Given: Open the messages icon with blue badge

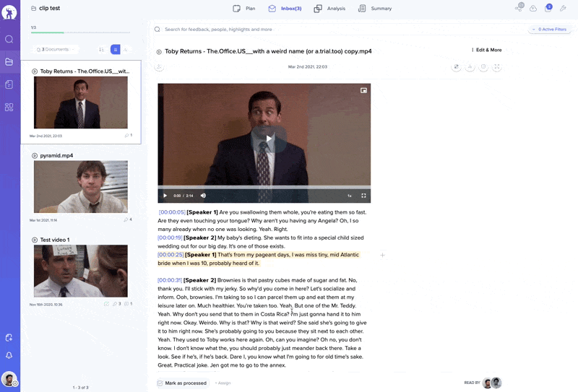Looking at the screenshot, I should coord(548,8).
